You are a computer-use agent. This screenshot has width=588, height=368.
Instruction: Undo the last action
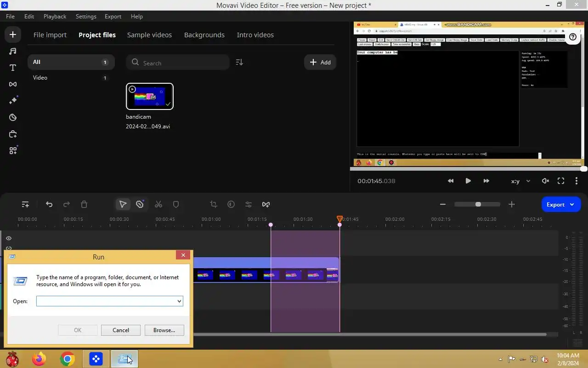click(x=49, y=204)
